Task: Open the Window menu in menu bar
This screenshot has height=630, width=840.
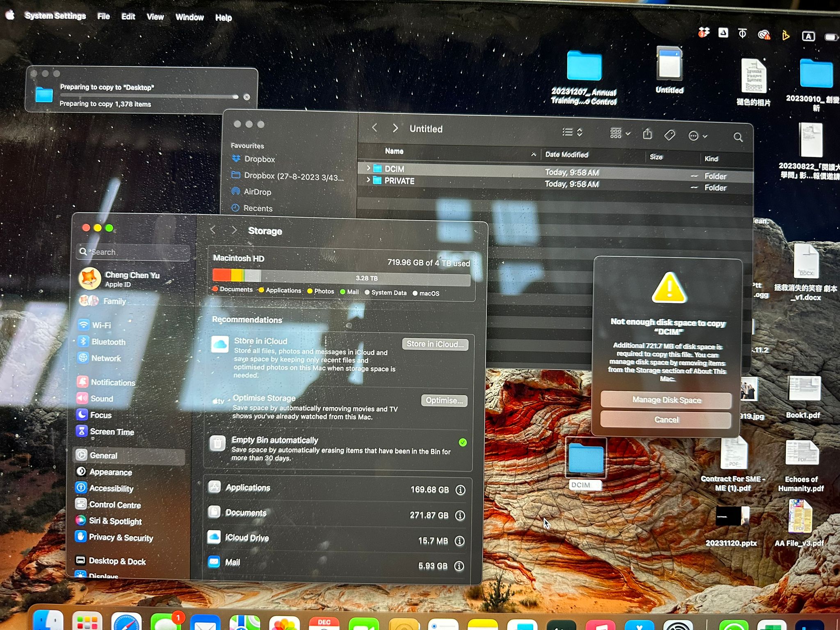Action: tap(189, 17)
